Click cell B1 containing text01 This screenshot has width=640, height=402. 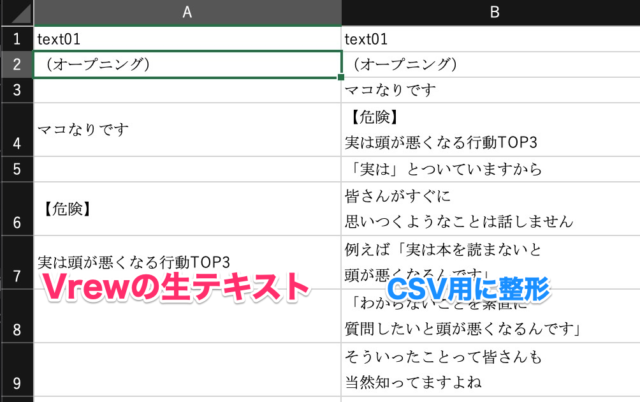click(x=490, y=39)
